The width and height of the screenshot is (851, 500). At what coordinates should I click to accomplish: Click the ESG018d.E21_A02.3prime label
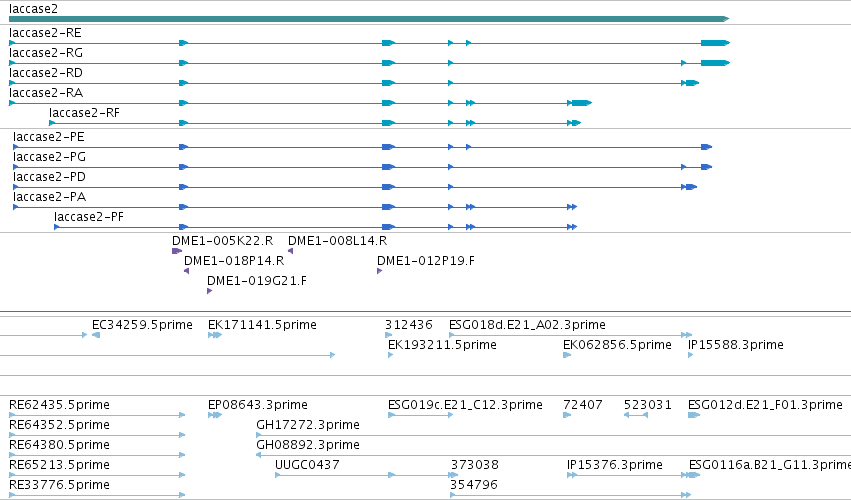[527, 325]
